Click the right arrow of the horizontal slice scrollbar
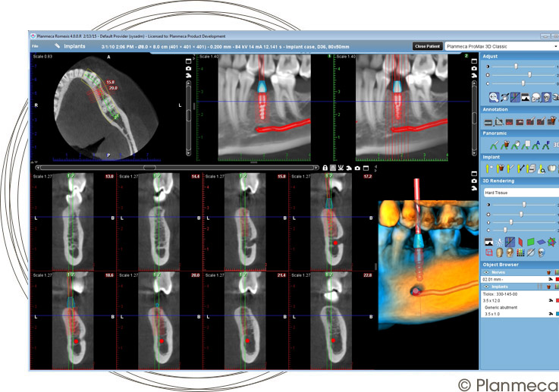The width and height of the screenshot is (559, 392). [316, 168]
